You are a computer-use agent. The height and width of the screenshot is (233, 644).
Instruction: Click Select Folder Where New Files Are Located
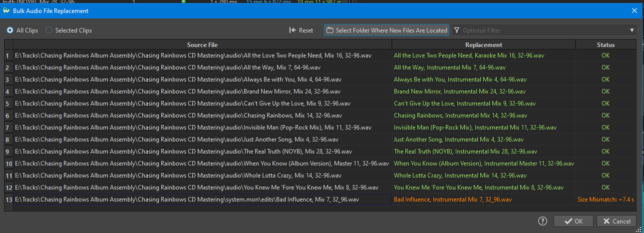tap(387, 30)
